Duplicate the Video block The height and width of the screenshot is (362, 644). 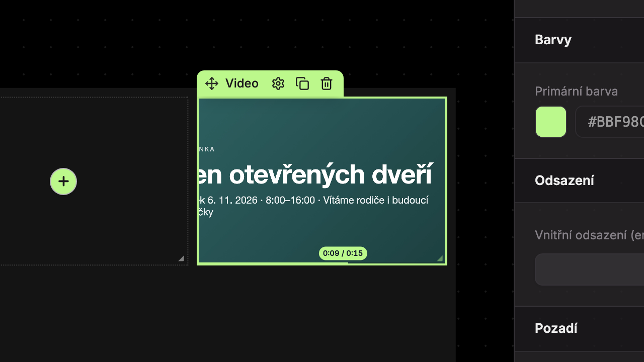click(302, 83)
